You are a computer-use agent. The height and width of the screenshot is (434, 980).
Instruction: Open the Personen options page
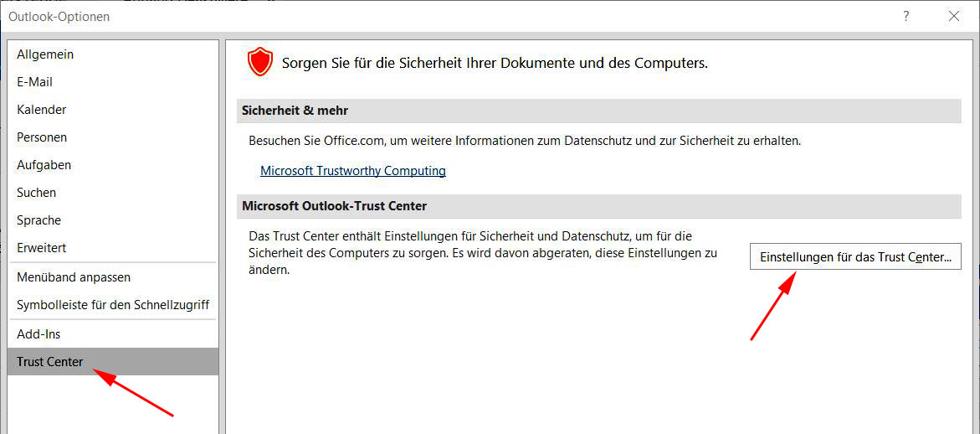pos(42,137)
